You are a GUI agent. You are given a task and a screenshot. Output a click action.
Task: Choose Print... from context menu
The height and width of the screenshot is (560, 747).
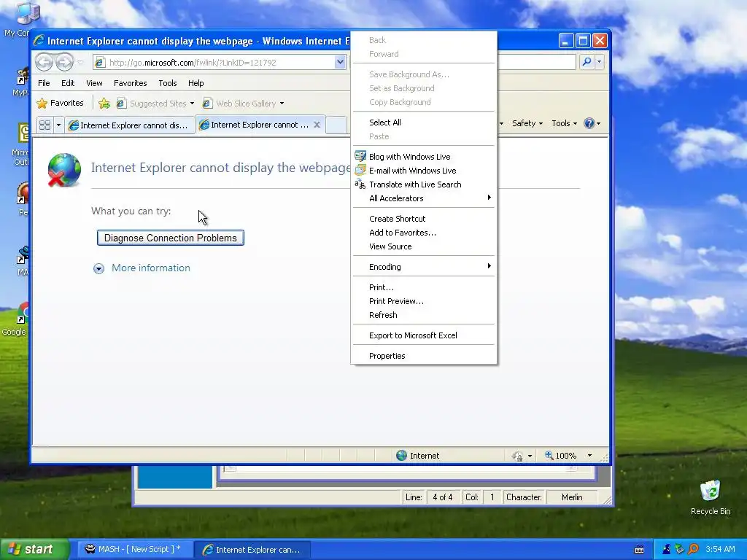(424, 287)
